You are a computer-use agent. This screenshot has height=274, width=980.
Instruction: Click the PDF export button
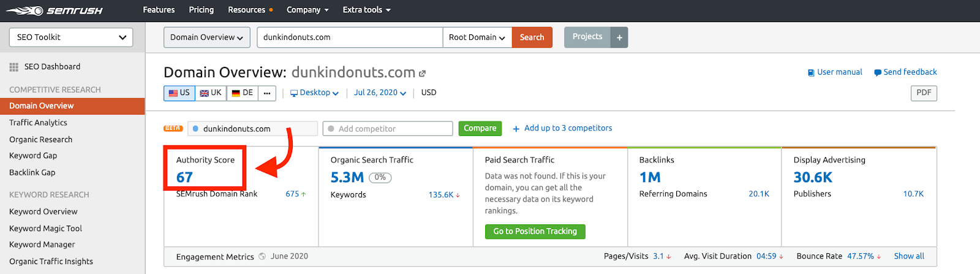click(924, 93)
